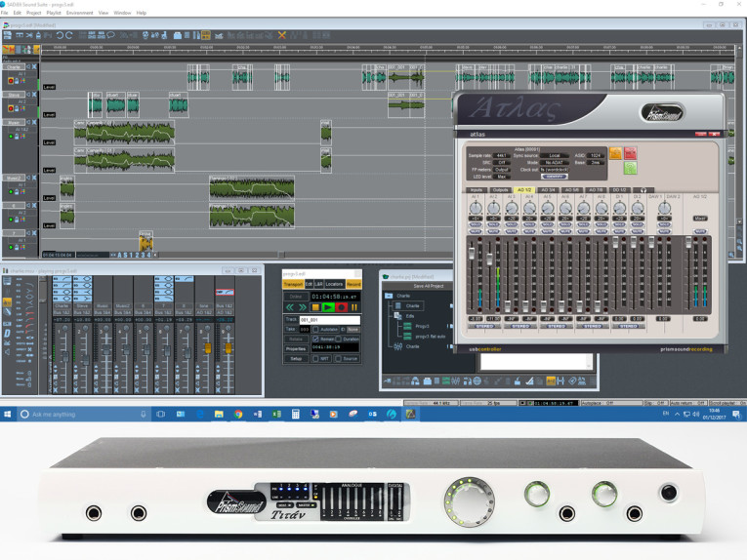The image size is (747, 560).
Task: Click the rewind double-arrow in the transport window
Action: (x=289, y=308)
